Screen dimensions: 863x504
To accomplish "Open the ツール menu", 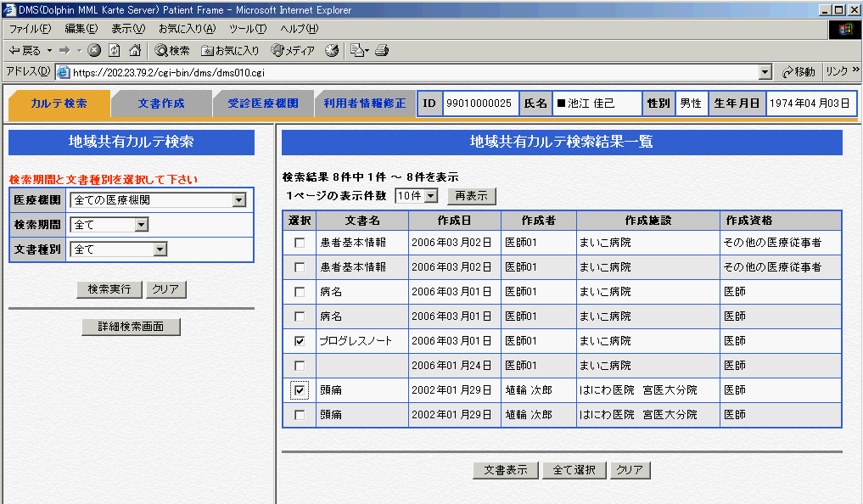I will 247,29.
